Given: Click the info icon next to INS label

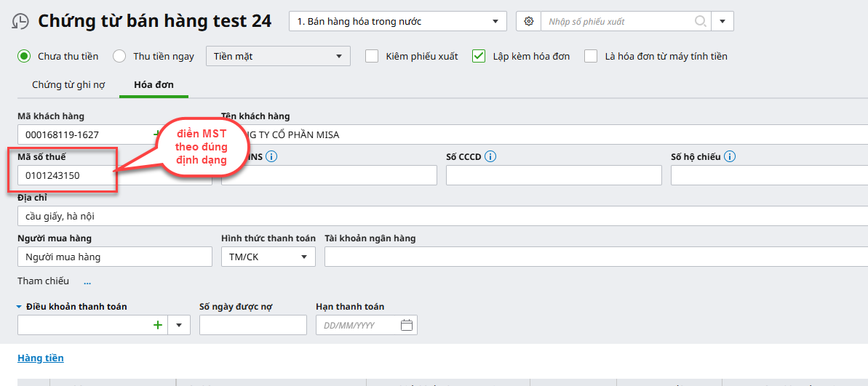Looking at the screenshot, I should 271,156.
